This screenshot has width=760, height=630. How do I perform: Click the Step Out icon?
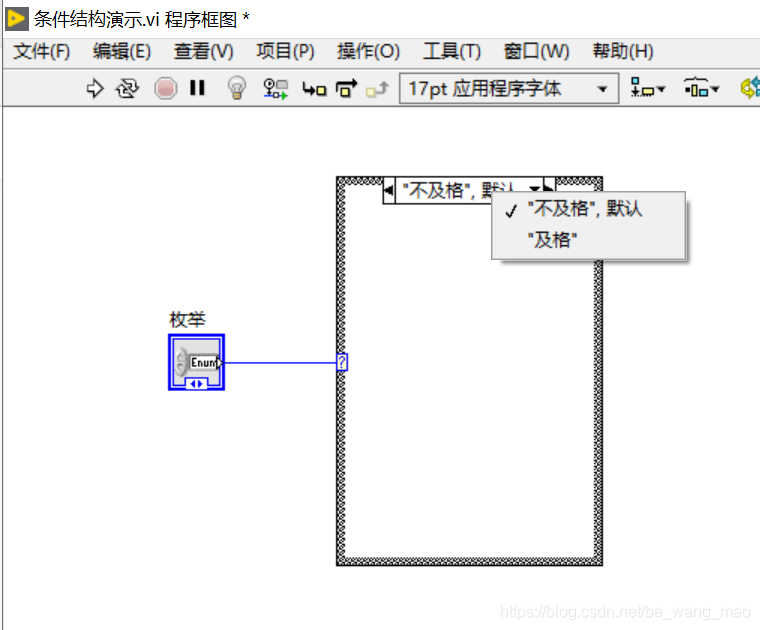[377, 89]
